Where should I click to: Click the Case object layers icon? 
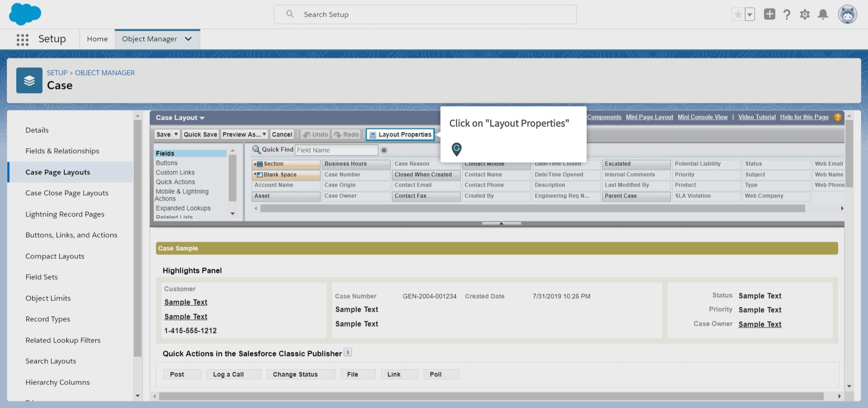pyautogui.click(x=29, y=80)
